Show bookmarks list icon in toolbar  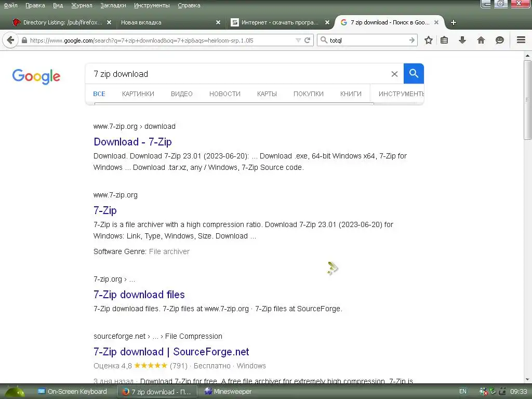pos(444,40)
